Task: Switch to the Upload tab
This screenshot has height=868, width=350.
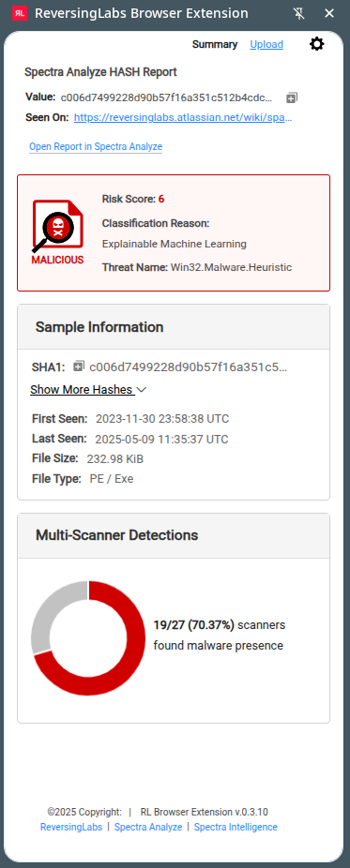Action: [x=266, y=44]
